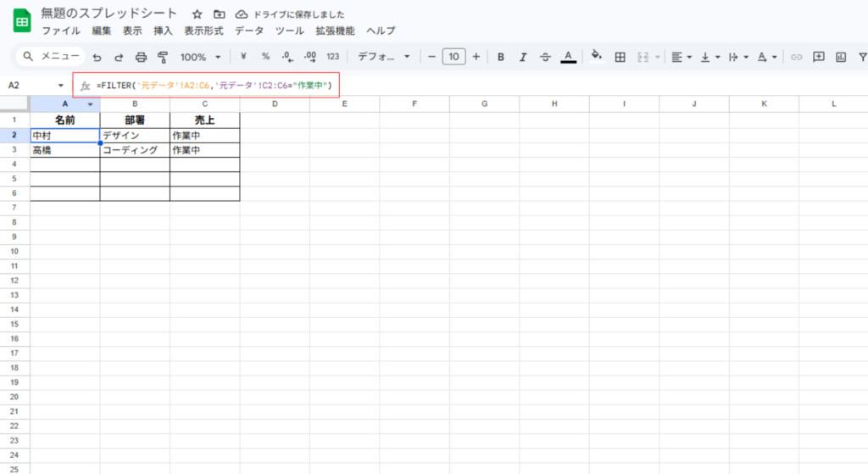The height and width of the screenshot is (474, 868).
Task: Click the redo arrow
Action: pos(119,57)
